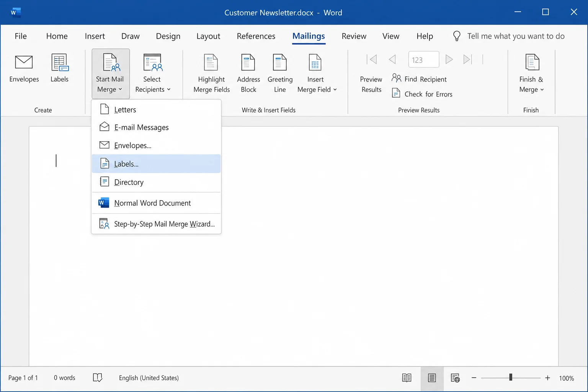Viewport: 588px width, 392px height.
Task: Click the Mailings tab
Action: pyautogui.click(x=309, y=36)
